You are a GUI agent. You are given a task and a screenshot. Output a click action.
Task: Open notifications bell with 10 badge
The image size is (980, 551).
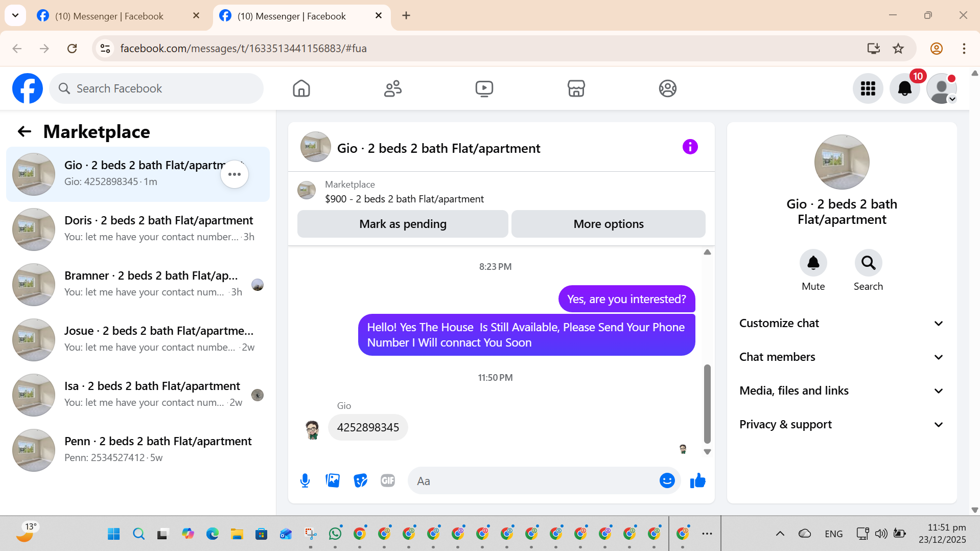click(904, 88)
